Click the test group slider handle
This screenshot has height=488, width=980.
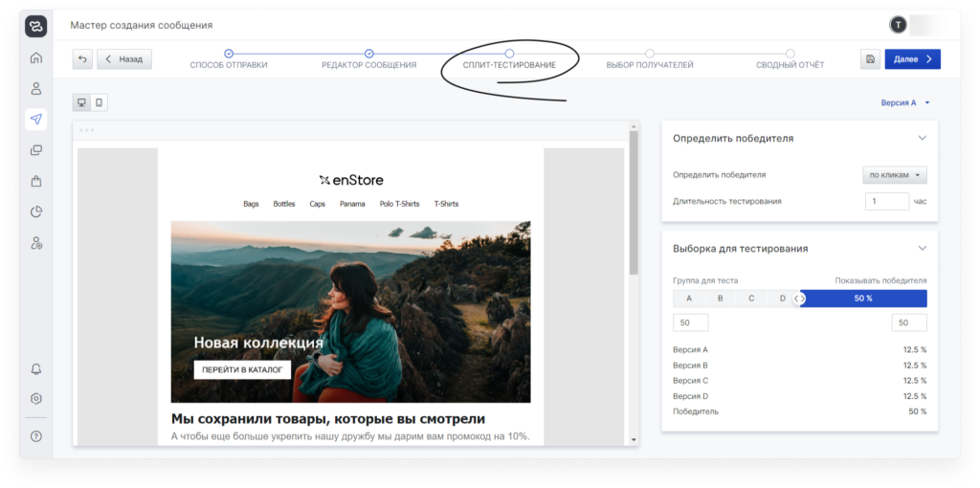point(800,299)
